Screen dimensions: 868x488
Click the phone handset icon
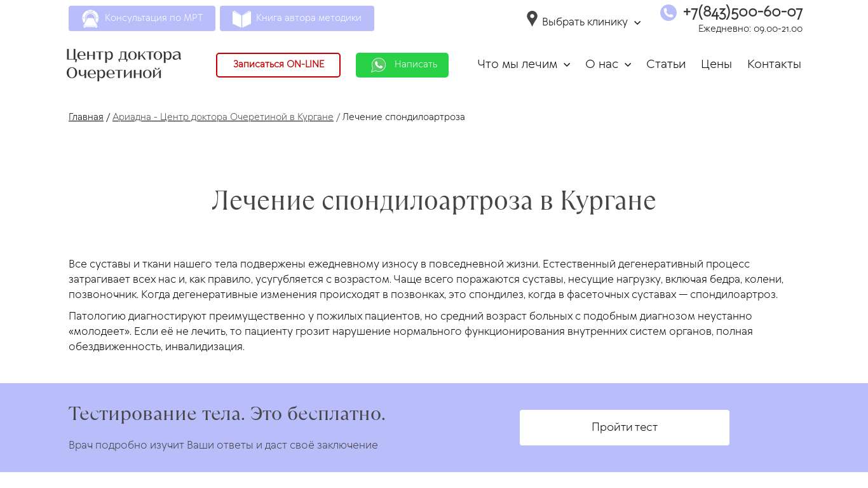tap(668, 13)
